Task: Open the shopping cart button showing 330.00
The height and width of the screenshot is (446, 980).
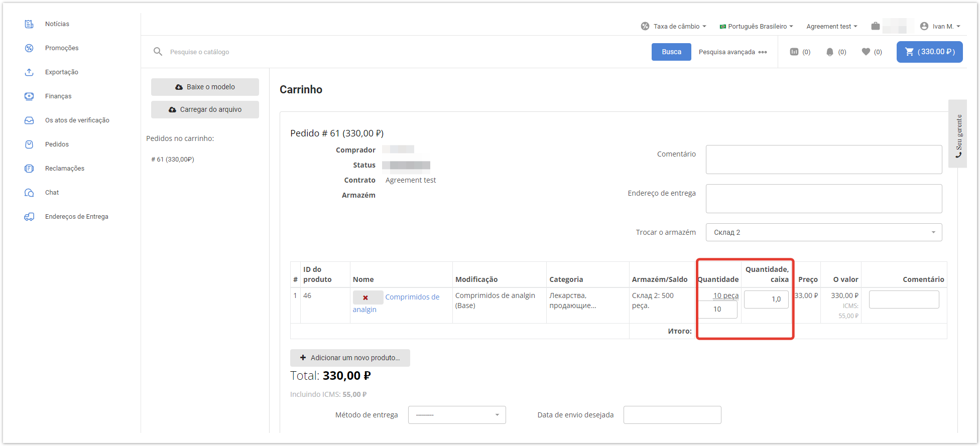Action: 929,52
